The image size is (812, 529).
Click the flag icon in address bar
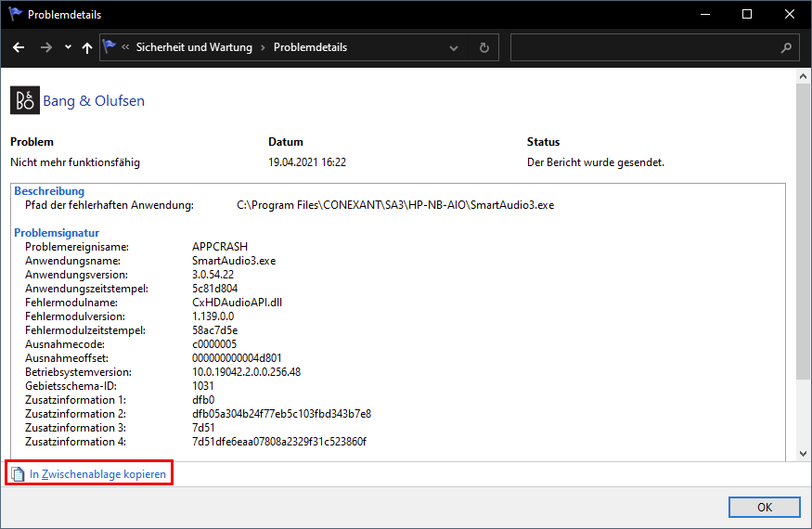tap(110, 46)
